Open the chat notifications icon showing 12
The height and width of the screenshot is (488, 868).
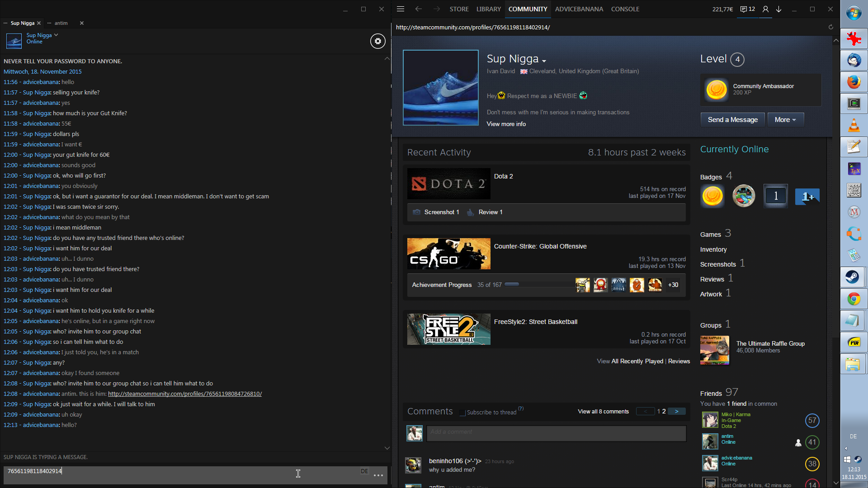747,9
